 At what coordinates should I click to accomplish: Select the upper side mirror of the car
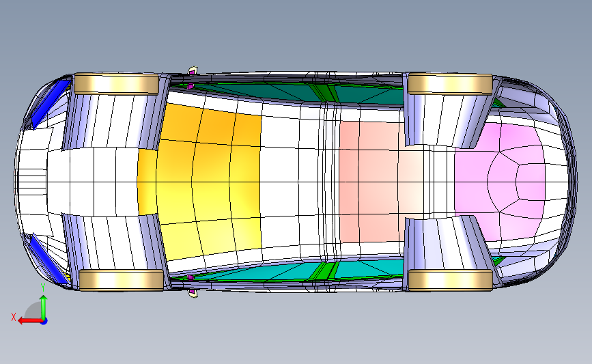(x=193, y=70)
